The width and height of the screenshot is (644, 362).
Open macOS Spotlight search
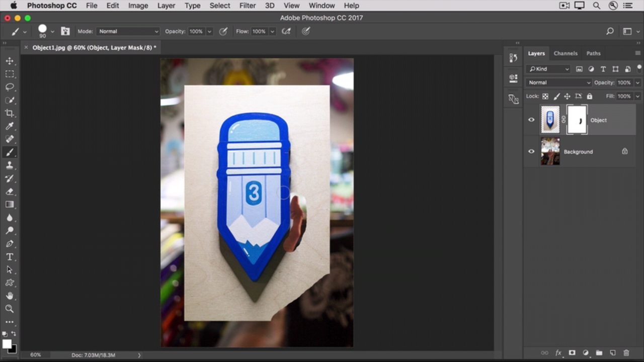pyautogui.click(x=596, y=6)
